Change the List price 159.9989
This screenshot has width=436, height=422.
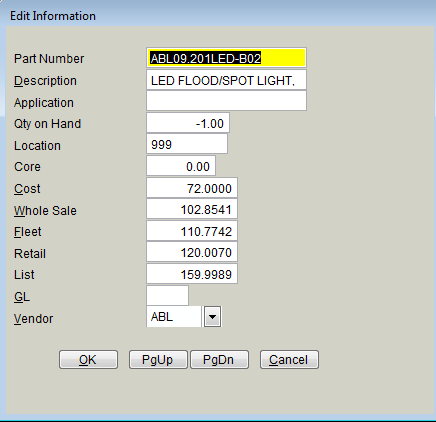192,274
